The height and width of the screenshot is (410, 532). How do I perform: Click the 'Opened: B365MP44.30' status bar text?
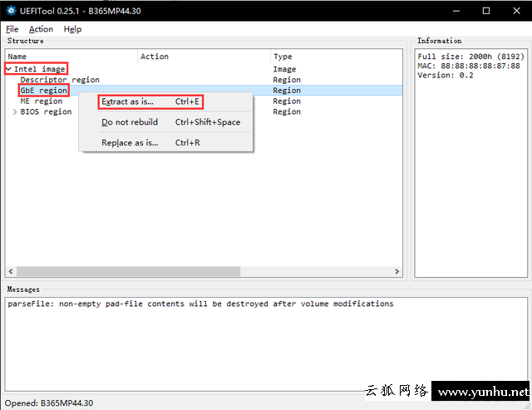coord(49,403)
